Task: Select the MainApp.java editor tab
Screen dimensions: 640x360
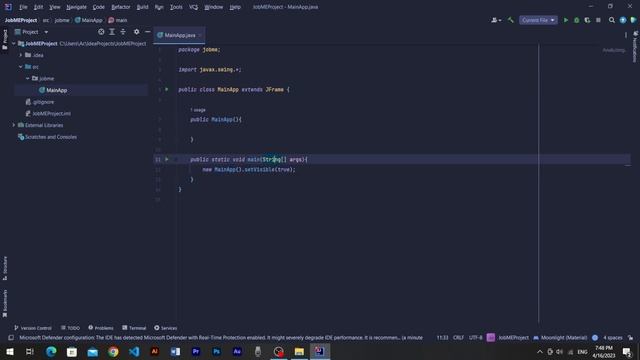Action: [x=180, y=35]
